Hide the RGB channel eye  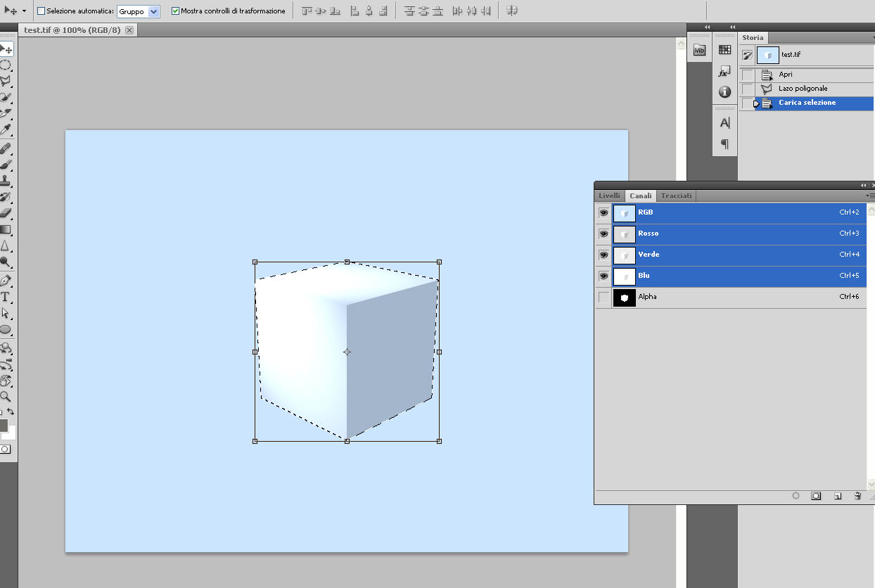603,212
